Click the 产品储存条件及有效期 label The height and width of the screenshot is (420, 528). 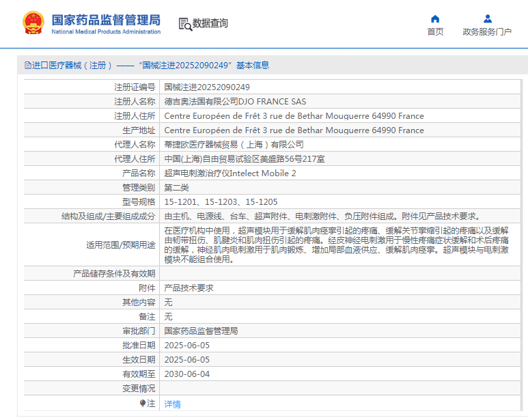tap(114, 274)
